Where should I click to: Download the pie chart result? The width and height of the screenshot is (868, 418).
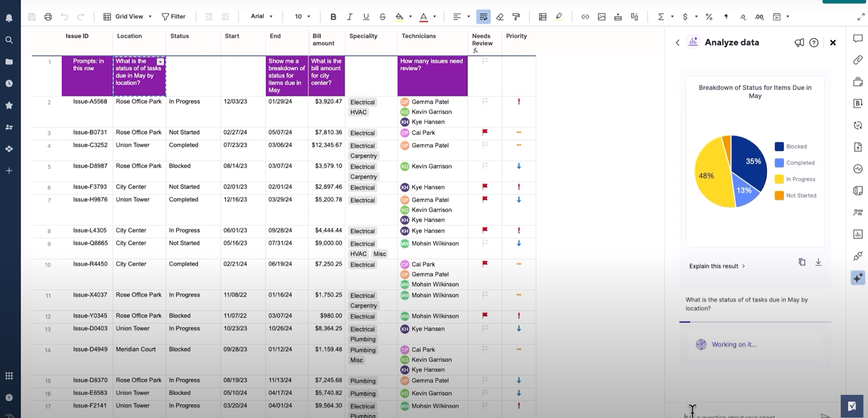point(818,262)
